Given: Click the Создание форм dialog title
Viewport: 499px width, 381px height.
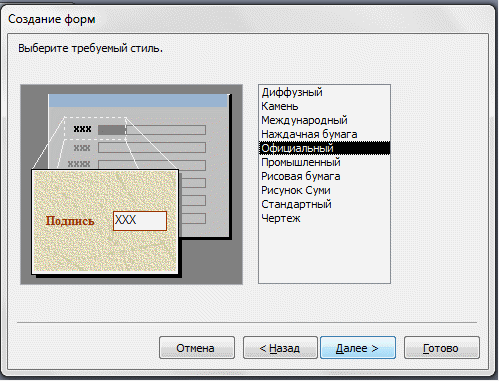Looking at the screenshot, I should (52, 19).
